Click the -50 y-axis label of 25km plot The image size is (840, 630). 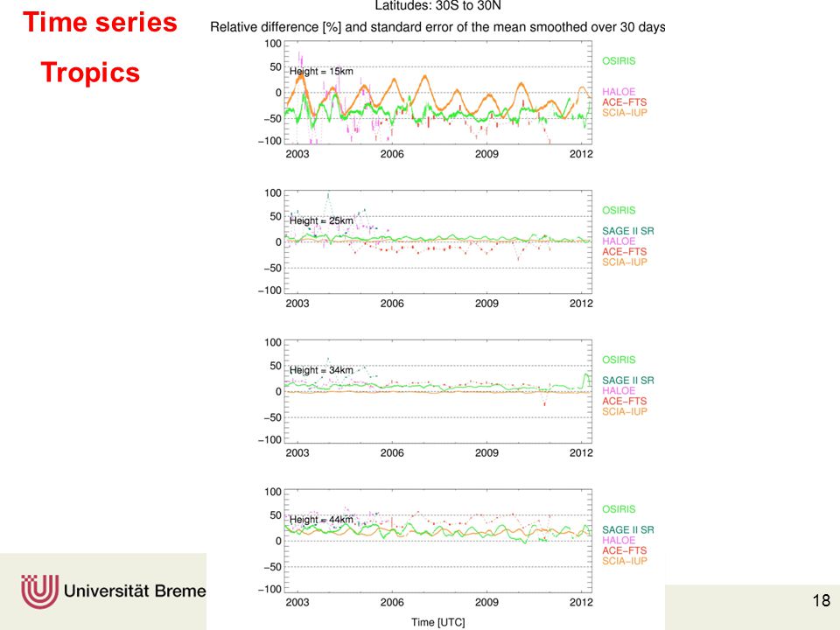(x=272, y=269)
